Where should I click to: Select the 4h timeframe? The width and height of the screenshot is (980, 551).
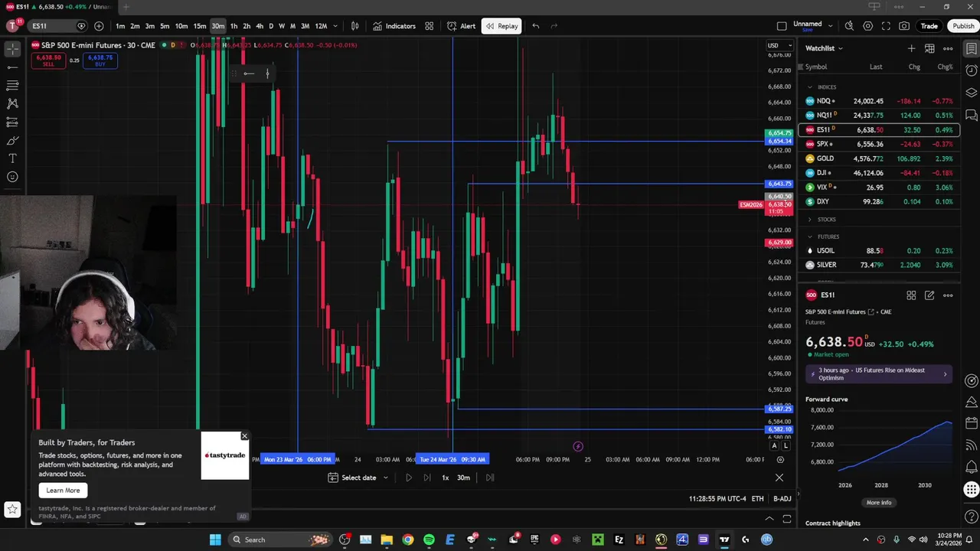click(259, 26)
